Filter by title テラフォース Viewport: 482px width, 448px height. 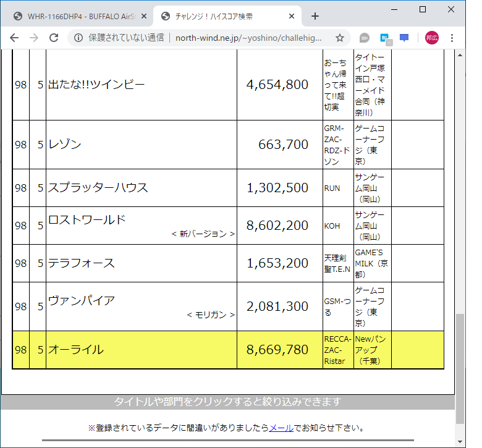[x=82, y=263]
